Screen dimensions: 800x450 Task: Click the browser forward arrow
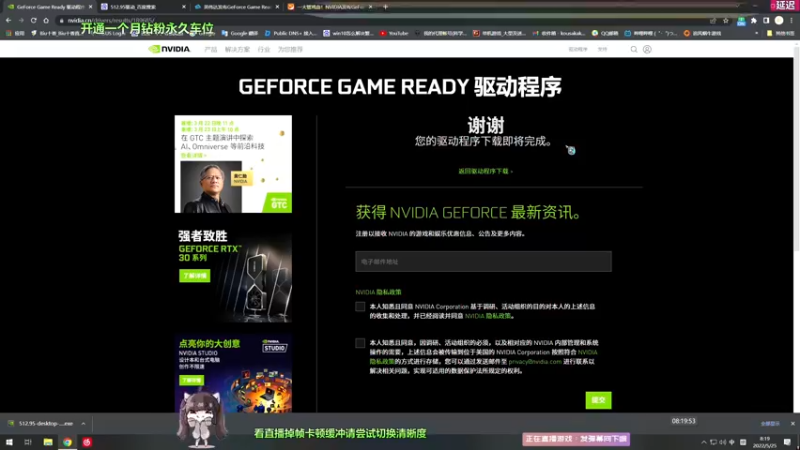[x=21, y=20]
